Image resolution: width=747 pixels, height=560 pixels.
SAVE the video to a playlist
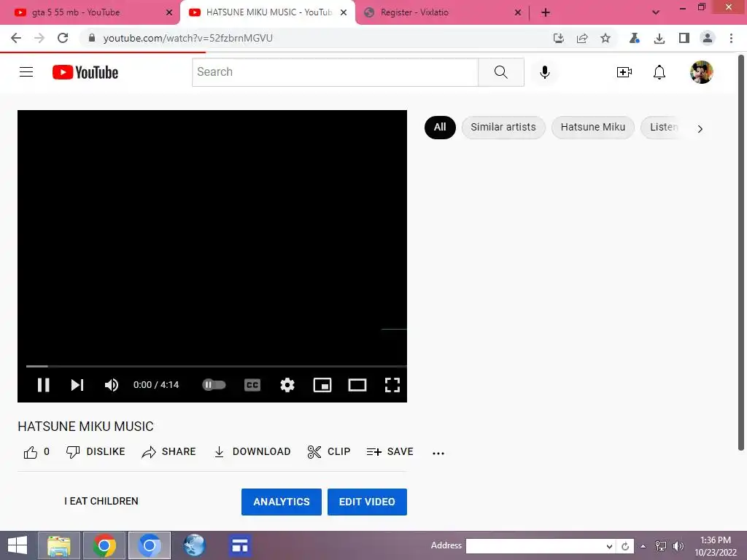390,452
